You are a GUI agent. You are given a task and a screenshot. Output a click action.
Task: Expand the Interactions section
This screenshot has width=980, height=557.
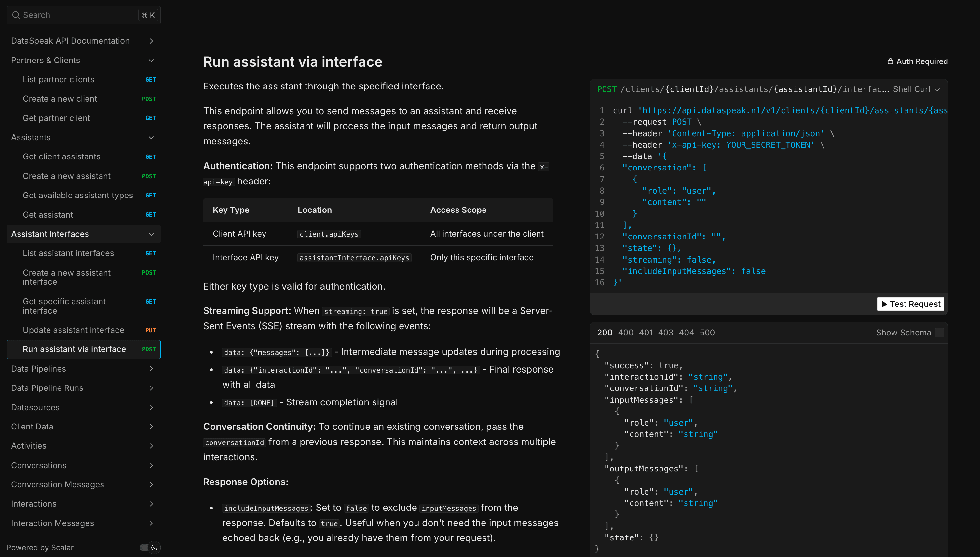(x=83, y=504)
